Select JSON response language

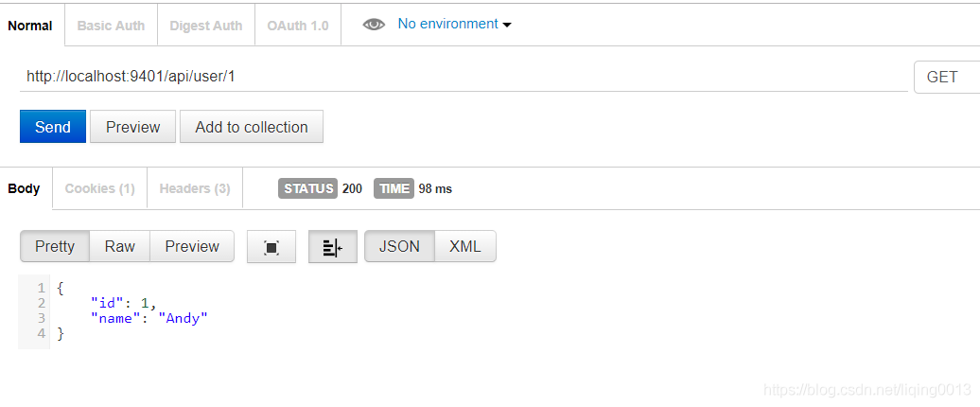pos(399,246)
